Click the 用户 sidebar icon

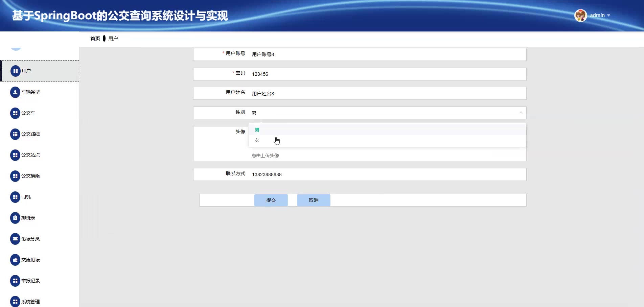click(x=15, y=71)
